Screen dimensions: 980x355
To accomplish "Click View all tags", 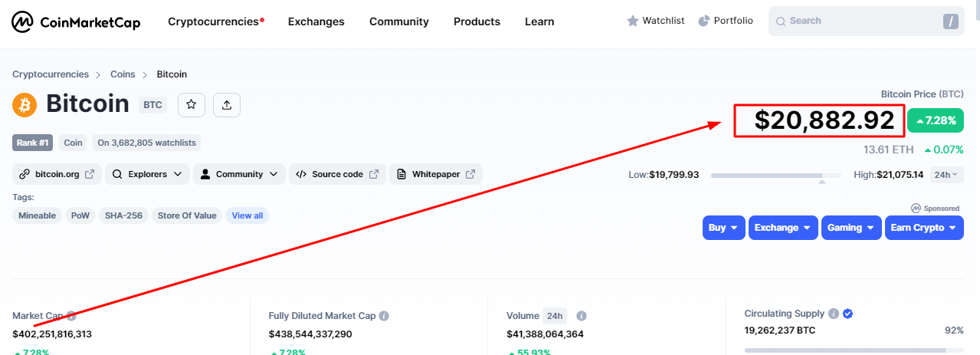I will pyautogui.click(x=247, y=215).
